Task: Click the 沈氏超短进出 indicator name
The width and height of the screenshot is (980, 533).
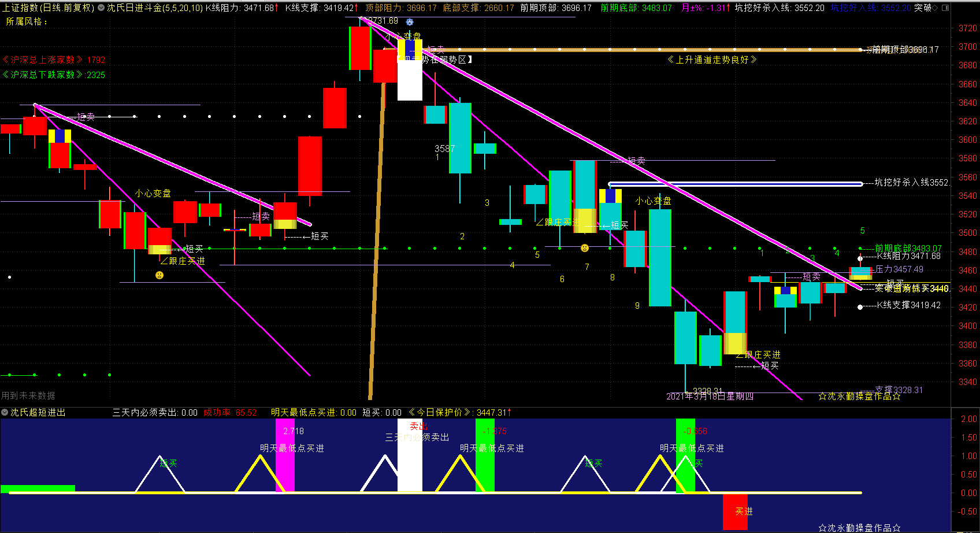Action: (x=38, y=412)
